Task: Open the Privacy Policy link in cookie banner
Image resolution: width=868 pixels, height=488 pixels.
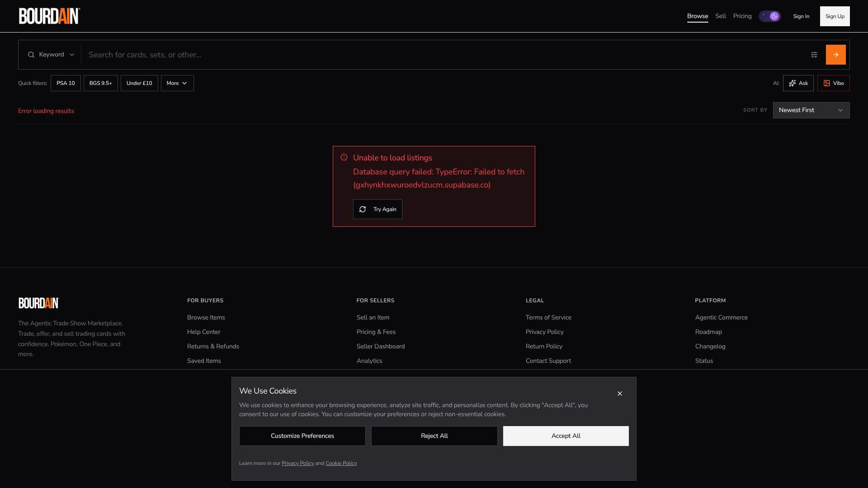Action: 297,463
